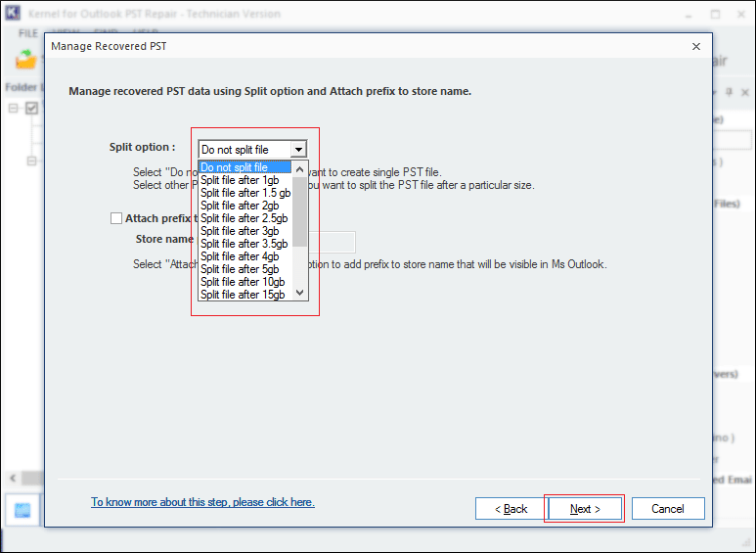This screenshot has width=756, height=553.
Task: Close the right-side panel
Action: (745, 92)
